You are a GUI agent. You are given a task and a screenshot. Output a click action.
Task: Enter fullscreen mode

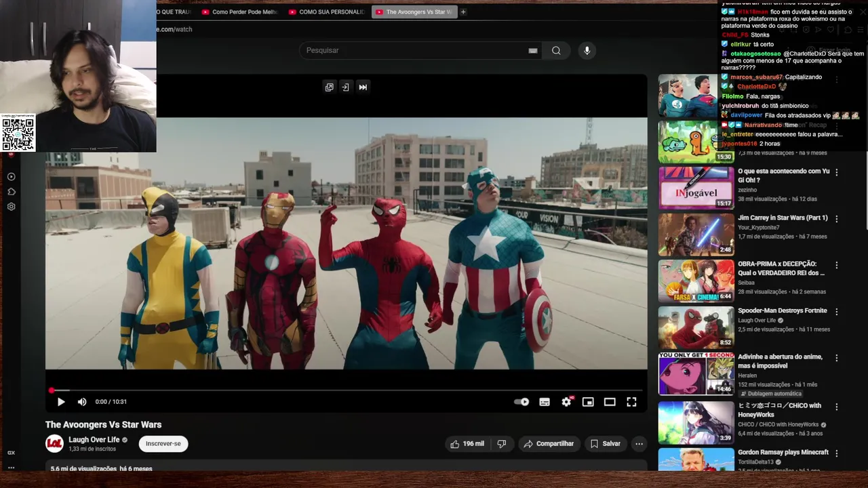click(x=631, y=402)
